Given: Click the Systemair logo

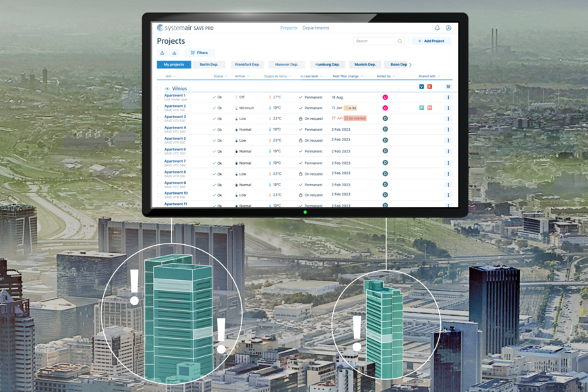Looking at the screenshot, I should [162, 26].
